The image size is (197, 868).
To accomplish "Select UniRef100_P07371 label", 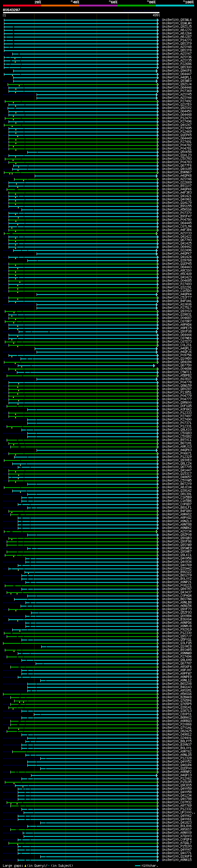I will 176,423.
